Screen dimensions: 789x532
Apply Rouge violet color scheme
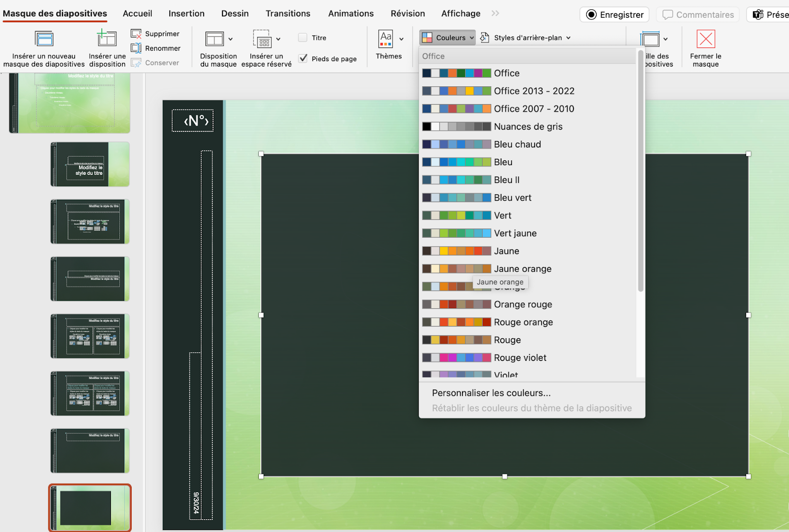click(x=528, y=357)
